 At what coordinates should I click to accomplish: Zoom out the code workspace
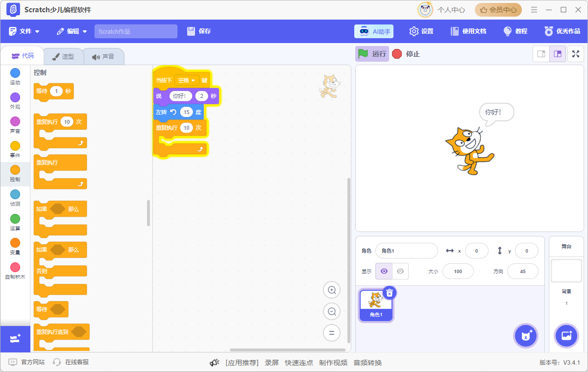332,311
